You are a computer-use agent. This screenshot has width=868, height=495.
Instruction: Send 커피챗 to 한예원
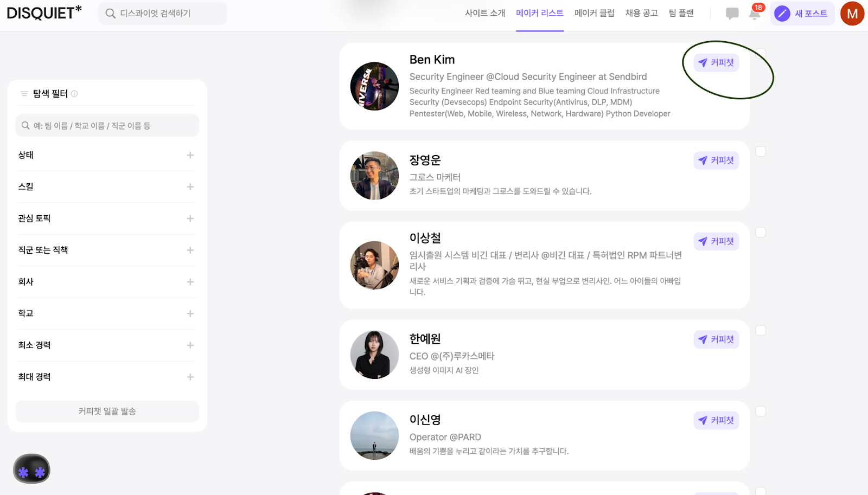(x=716, y=339)
